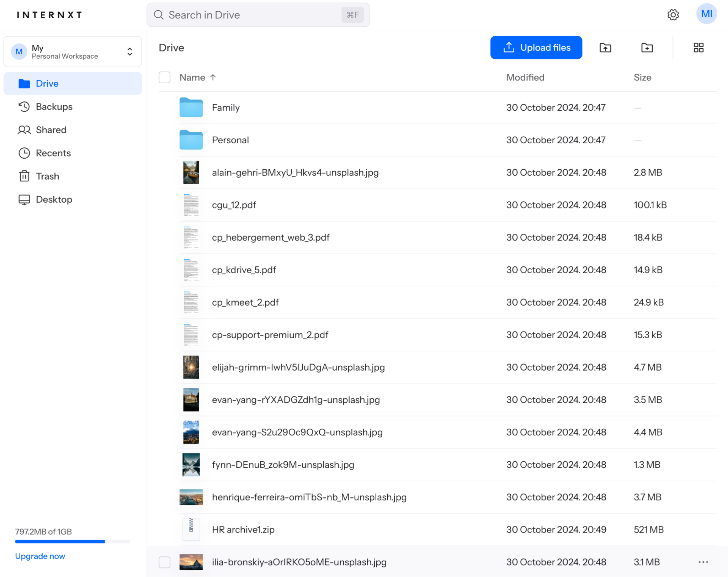Open elijah-grimm image thumbnail
The width and height of the screenshot is (728, 577).
tap(191, 367)
